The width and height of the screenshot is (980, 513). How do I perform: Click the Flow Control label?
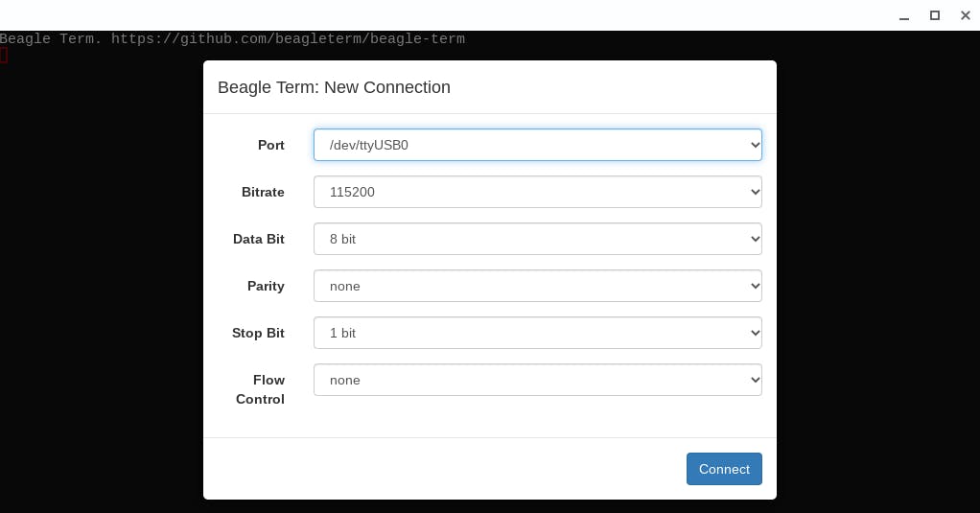click(261, 389)
